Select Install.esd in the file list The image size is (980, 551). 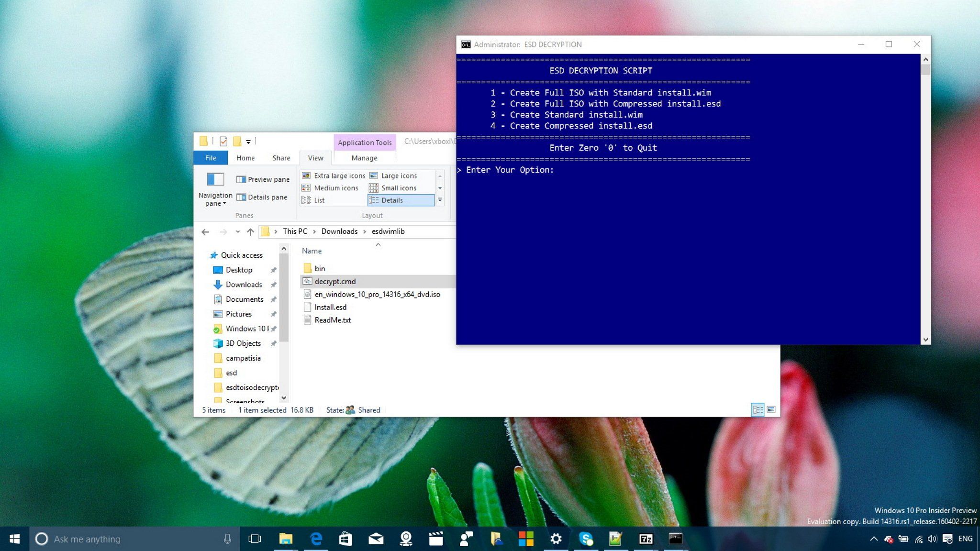tap(330, 307)
